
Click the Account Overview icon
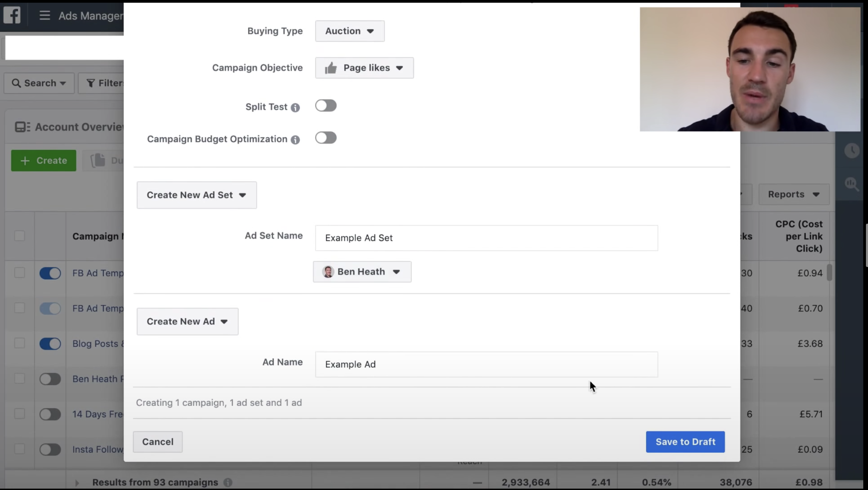[x=22, y=127]
